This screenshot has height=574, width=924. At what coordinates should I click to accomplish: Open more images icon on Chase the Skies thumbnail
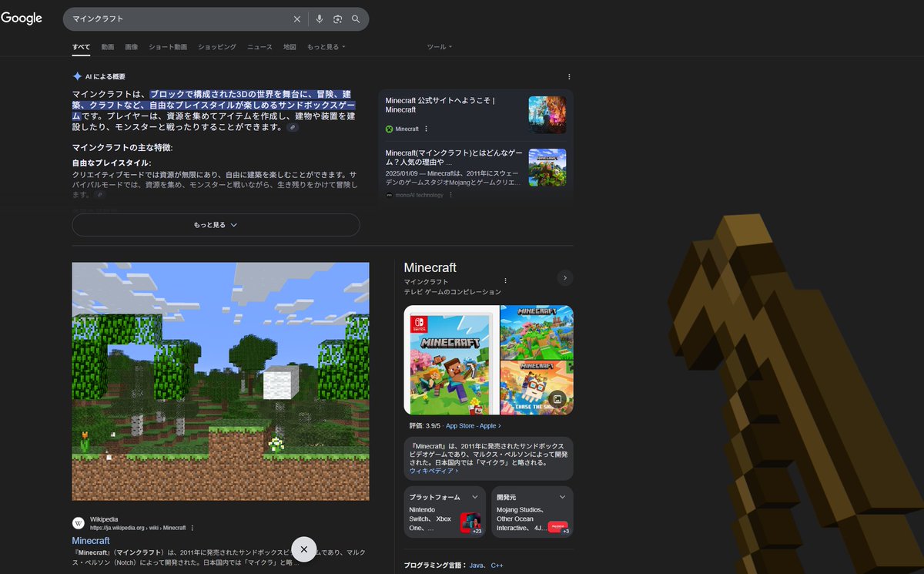559,398
